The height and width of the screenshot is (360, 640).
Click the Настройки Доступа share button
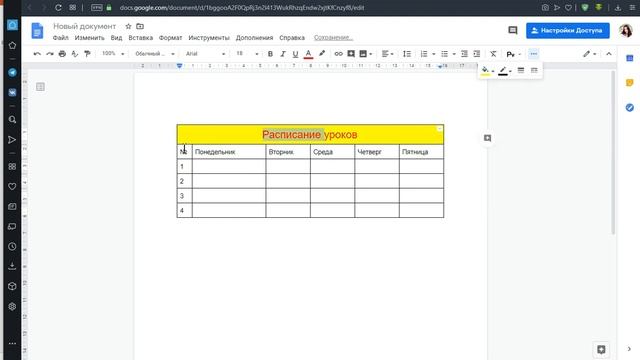pos(568,31)
